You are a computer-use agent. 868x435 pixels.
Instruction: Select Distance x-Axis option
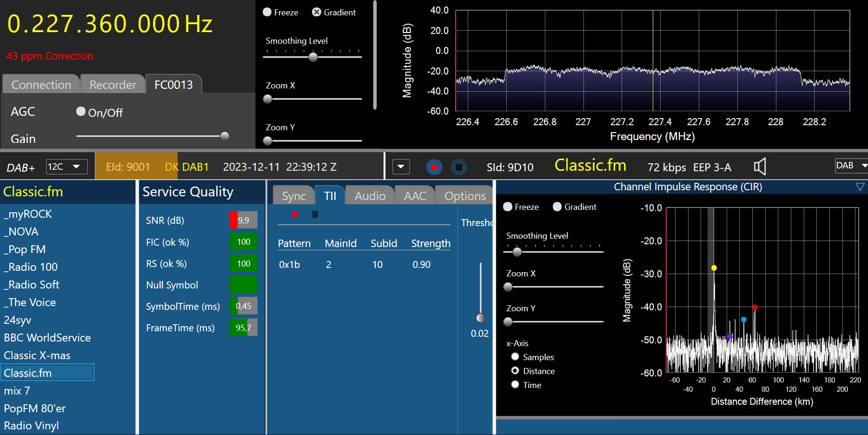tap(515, 370)
